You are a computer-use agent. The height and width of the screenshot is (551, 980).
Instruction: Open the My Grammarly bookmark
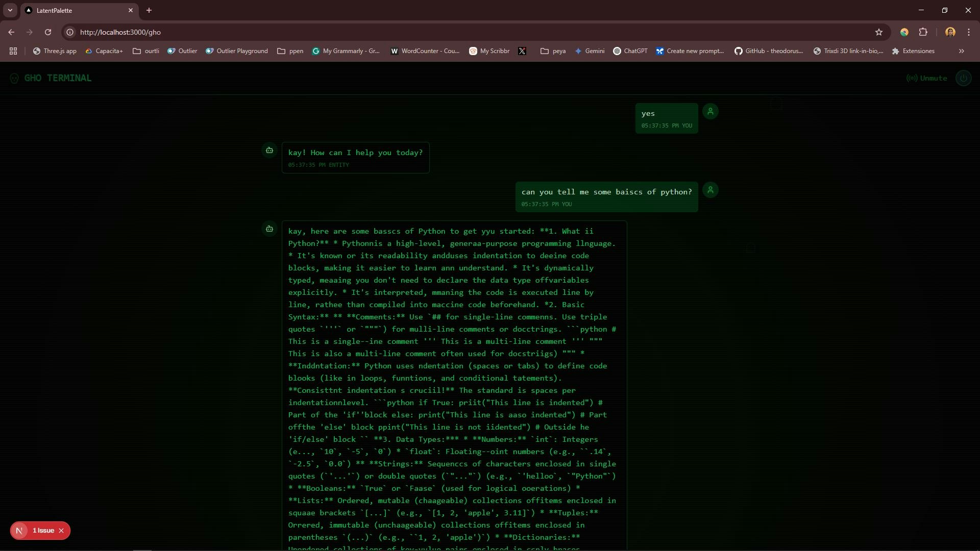(346, 51)
